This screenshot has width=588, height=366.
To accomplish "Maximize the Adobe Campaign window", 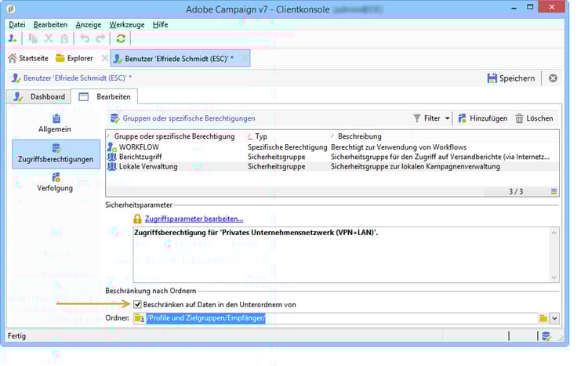I will point(530,7).
